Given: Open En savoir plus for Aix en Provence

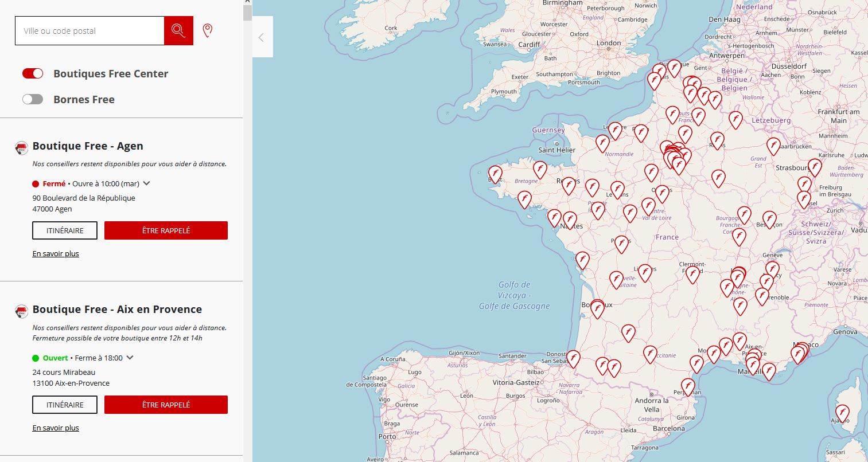Looking at the screenshot, I should click(56, 428).
